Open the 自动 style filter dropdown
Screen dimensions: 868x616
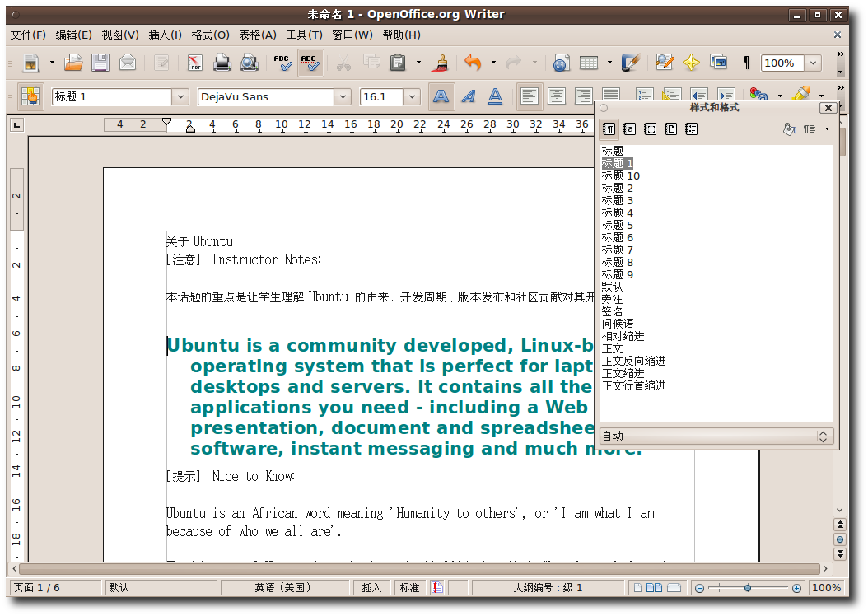pos(716,436)
